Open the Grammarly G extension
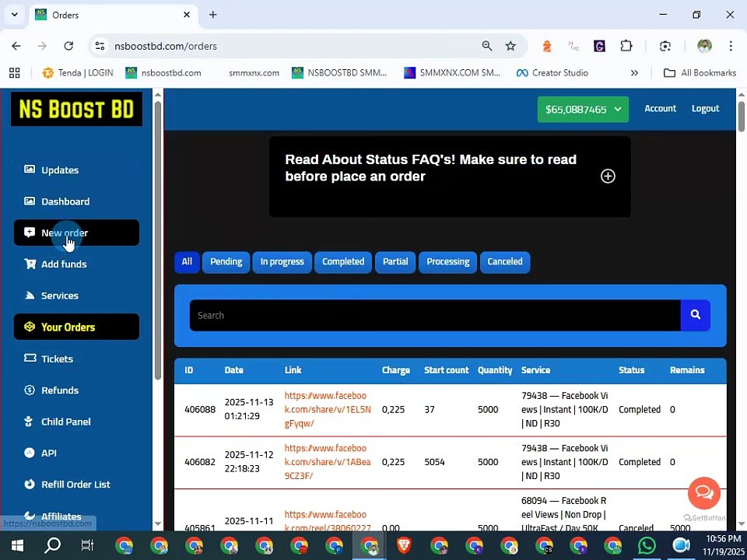Screen dimensions: 747x560 click(x=599, y=46)
